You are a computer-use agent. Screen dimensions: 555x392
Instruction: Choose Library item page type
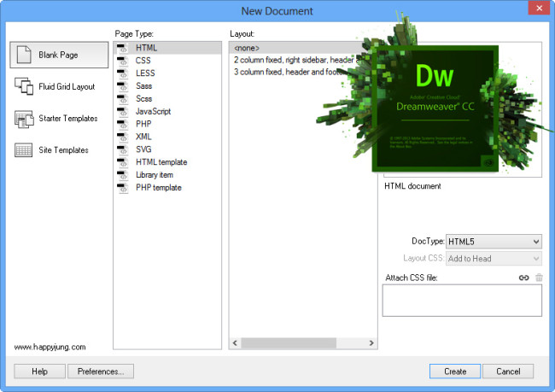[167, 175]
